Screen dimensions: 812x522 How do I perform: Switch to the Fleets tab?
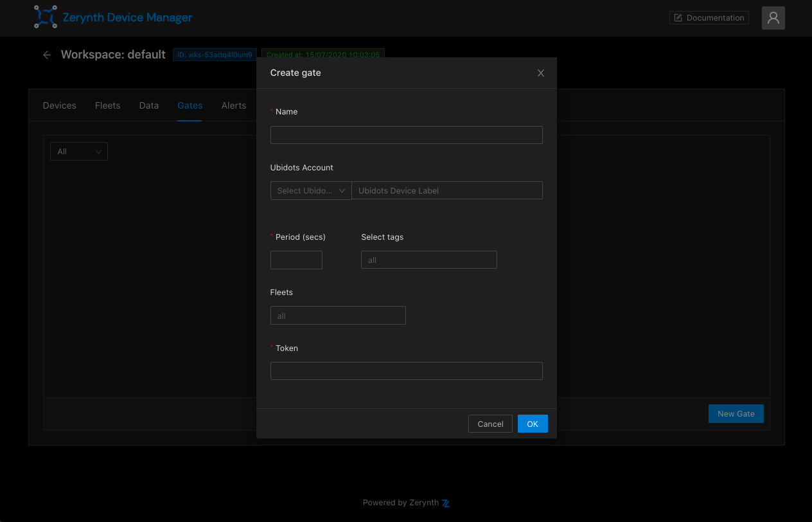(108, 105)
